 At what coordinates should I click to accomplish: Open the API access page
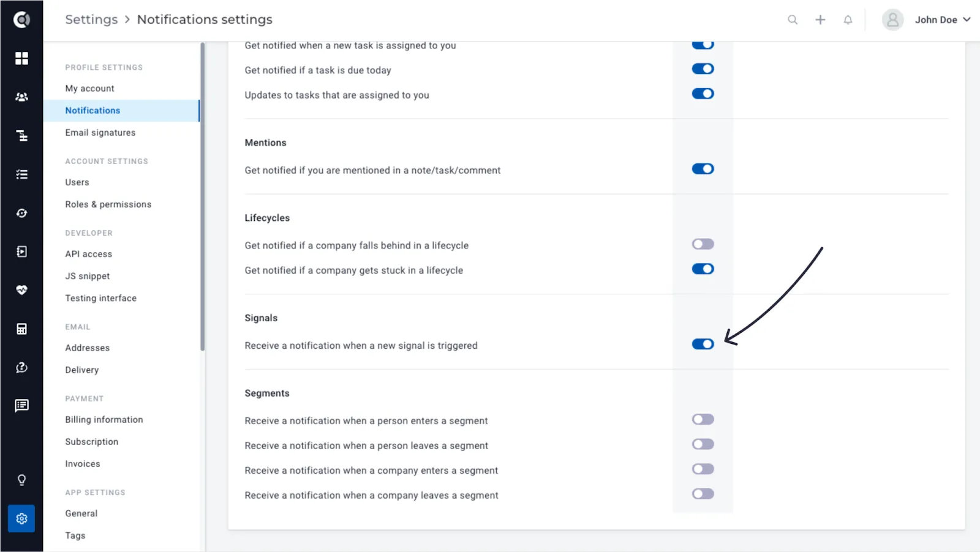click(89, 254)
